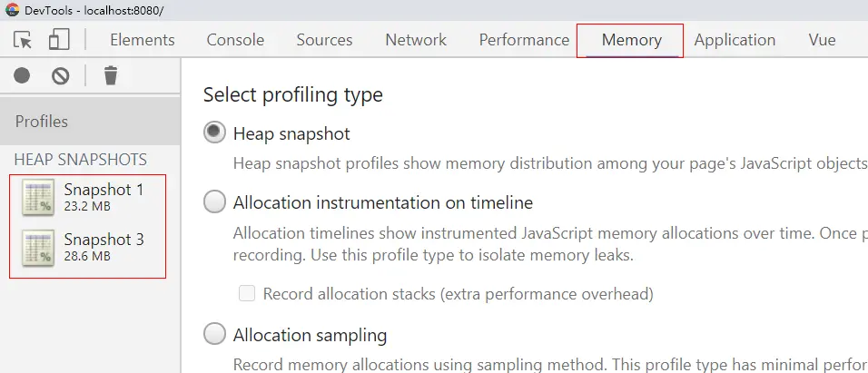Switch to the Performance tab
This screenshot has width=868, height=373.
[524, 40]
